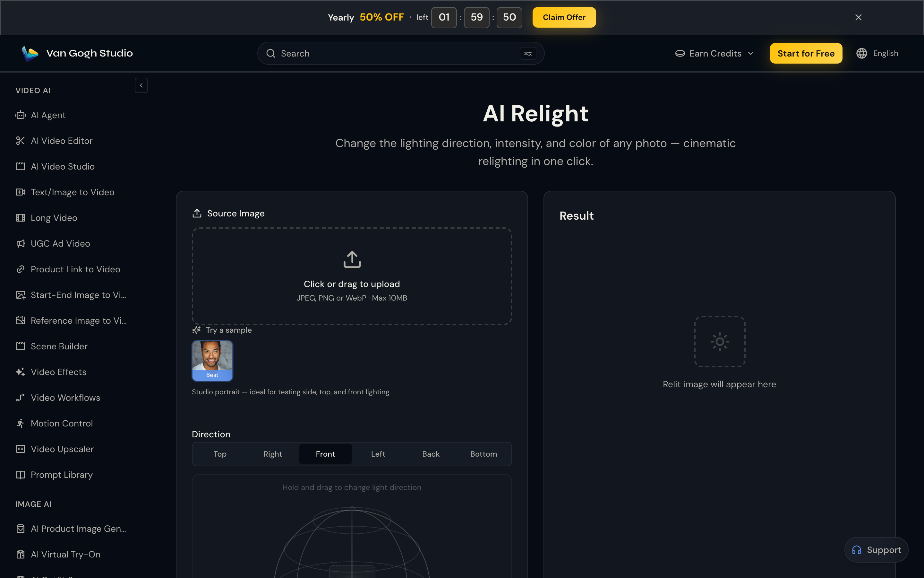The width and height of the screenshot is (924, 578).
Task: Open AI Product Image Generator
Action: click(71, 529)
